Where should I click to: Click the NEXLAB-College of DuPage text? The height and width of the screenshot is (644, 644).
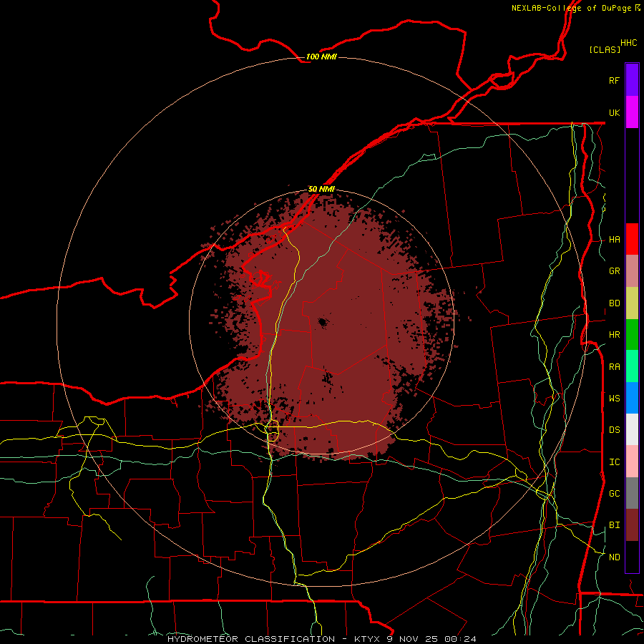click(571, 8)
